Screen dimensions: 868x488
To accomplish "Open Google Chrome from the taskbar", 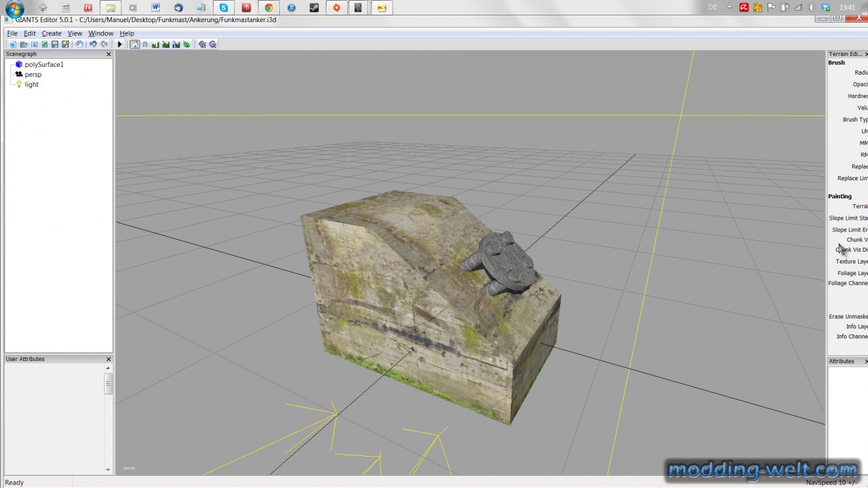I will 268,8.
